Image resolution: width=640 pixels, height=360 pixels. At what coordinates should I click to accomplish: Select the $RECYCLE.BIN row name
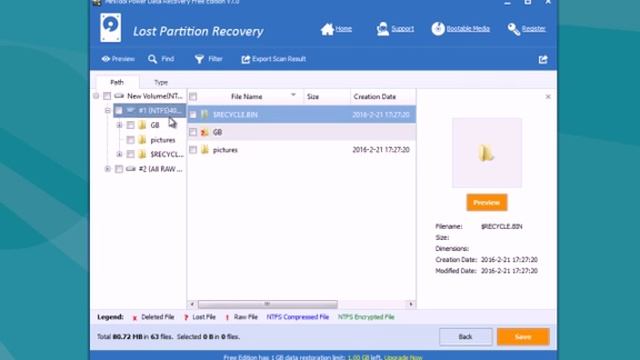tap(235, 115)
